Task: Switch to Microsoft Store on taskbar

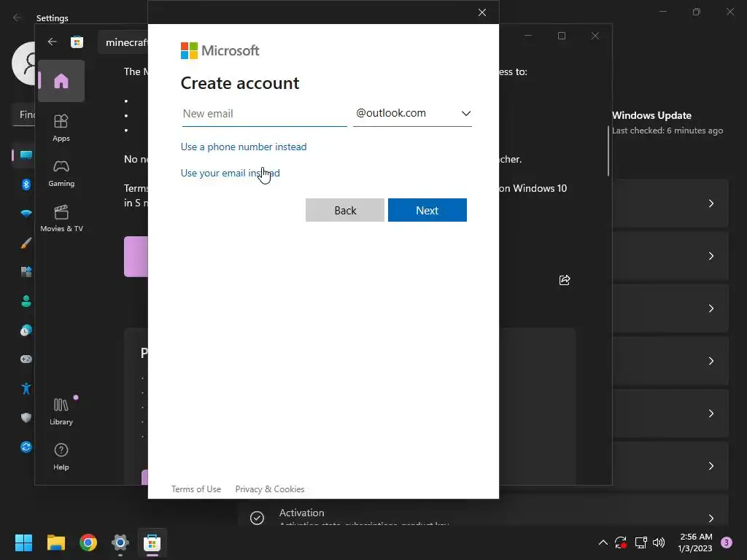Action: pos(152,542)
